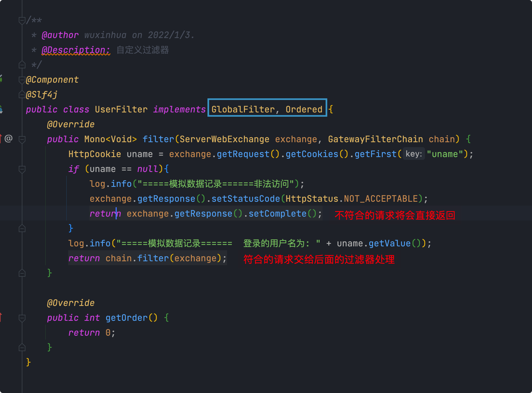Click the GlobalFilter interface name
This screenshot has width=532, height=393.
[243, 109]
